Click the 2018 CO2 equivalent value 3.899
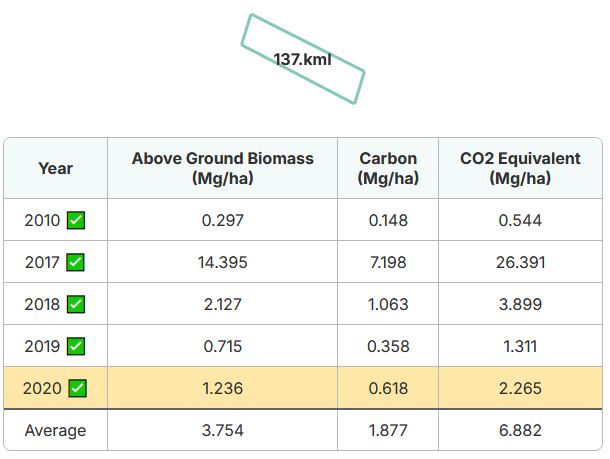This screenshot has height=459, width=610. click(520, 304)
